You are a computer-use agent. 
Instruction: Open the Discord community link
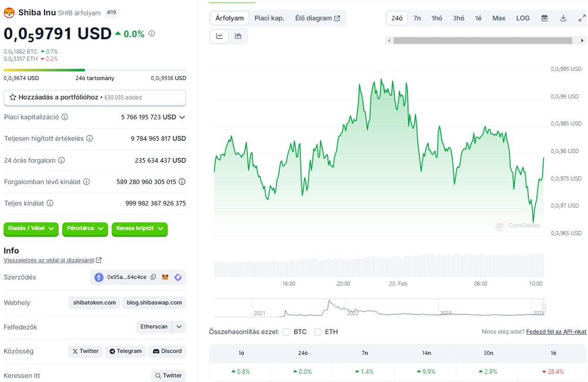click(167, 351)
